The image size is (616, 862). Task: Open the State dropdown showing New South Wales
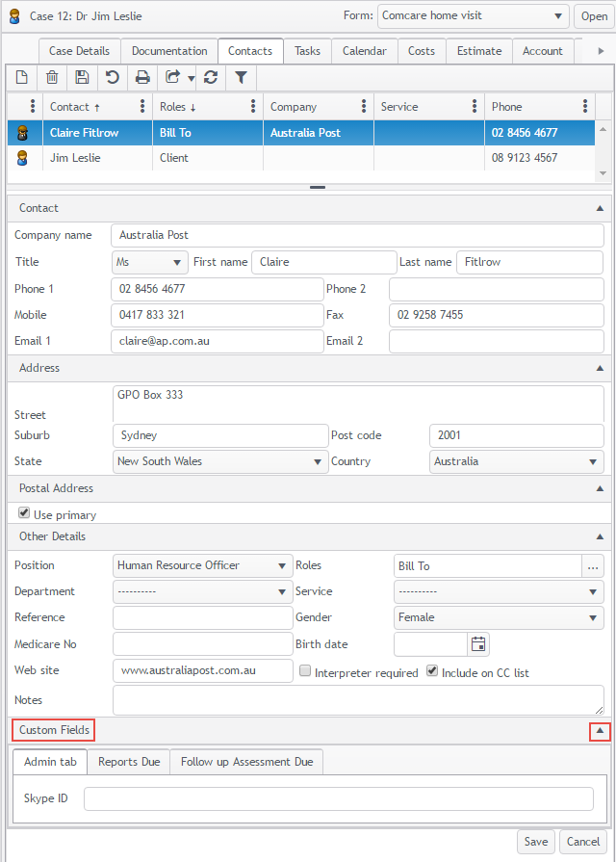point(220,461)
